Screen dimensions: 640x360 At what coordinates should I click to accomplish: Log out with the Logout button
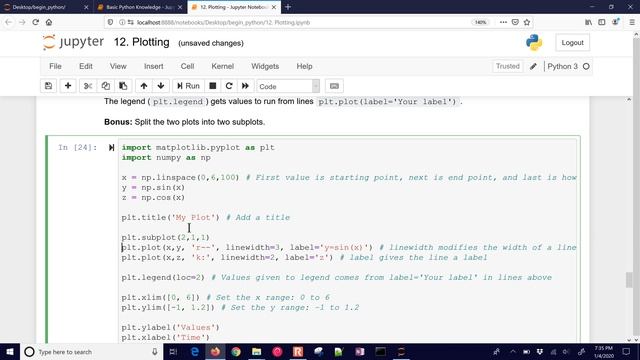point(572,42)
